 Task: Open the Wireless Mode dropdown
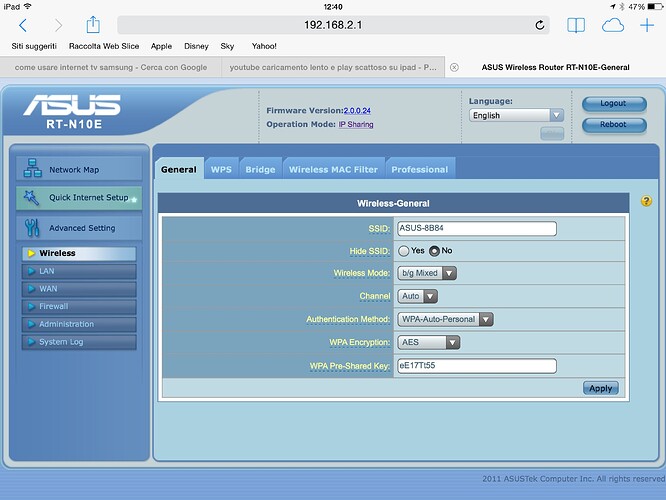click(427, 273)
